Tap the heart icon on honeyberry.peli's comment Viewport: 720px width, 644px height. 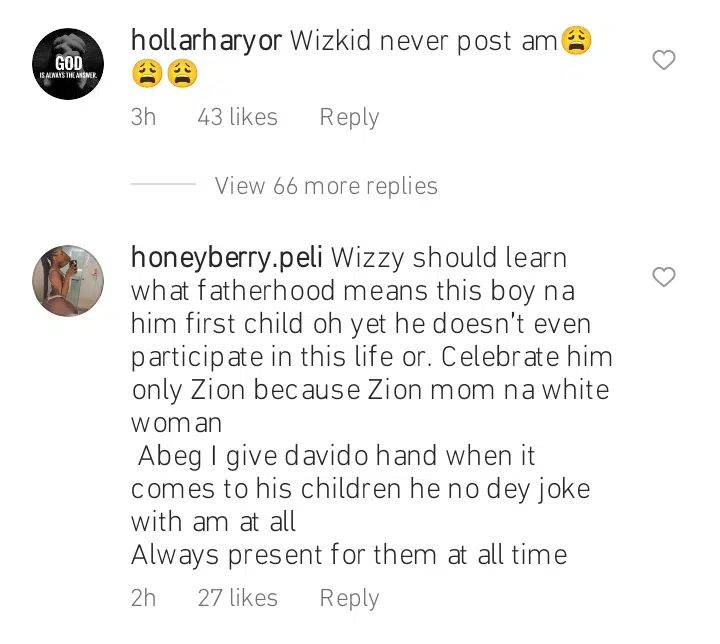664,277
